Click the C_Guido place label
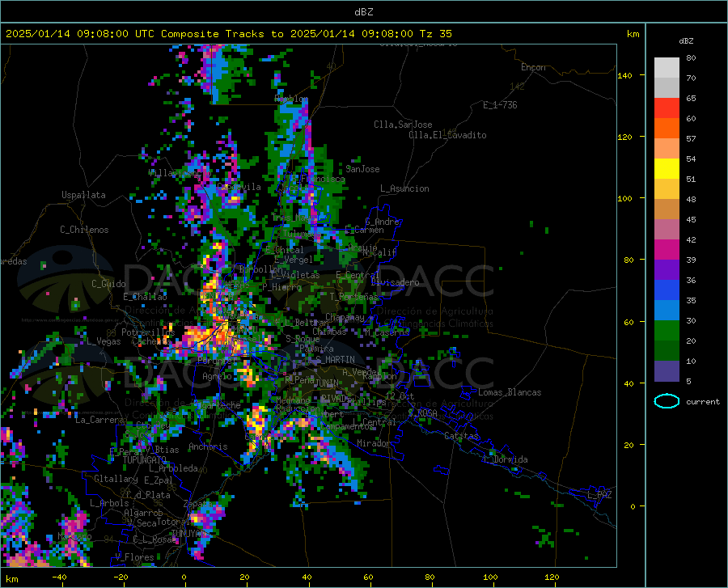This screenshot has height=588, width=728. pos(108,284)
